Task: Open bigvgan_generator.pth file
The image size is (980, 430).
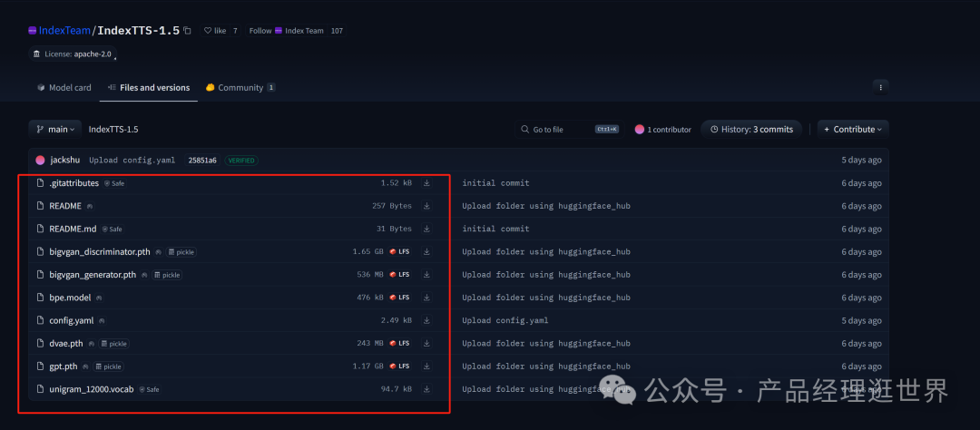Action: pos(93,274)
